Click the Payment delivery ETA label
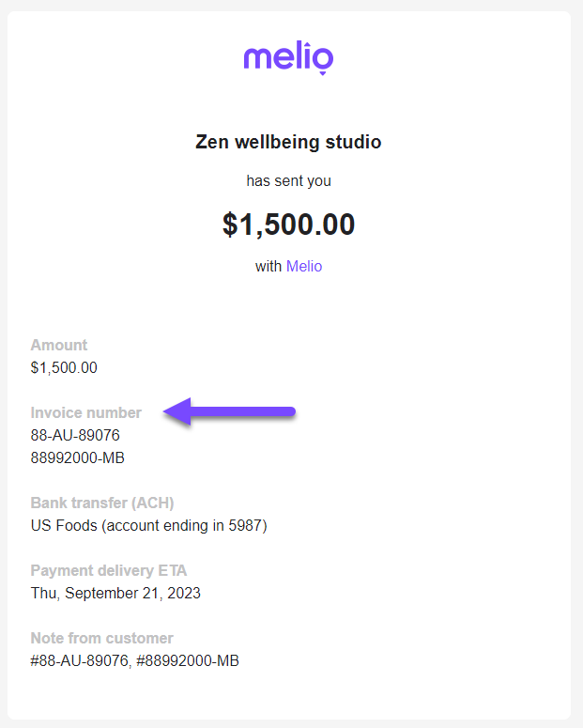The image size is (583, 728). click(x=109, y=570)
